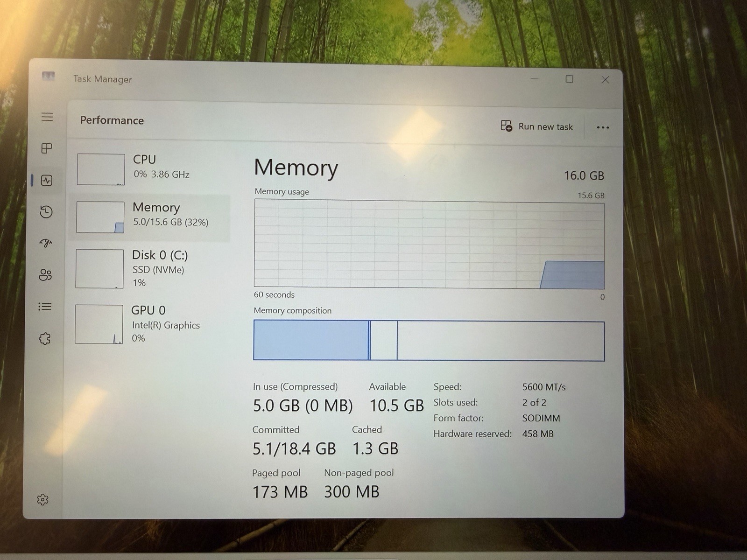This screenshot has height=560, width=747.
Task: Click the 2 of 2 slots used value
Action: [x=534, y=402]
